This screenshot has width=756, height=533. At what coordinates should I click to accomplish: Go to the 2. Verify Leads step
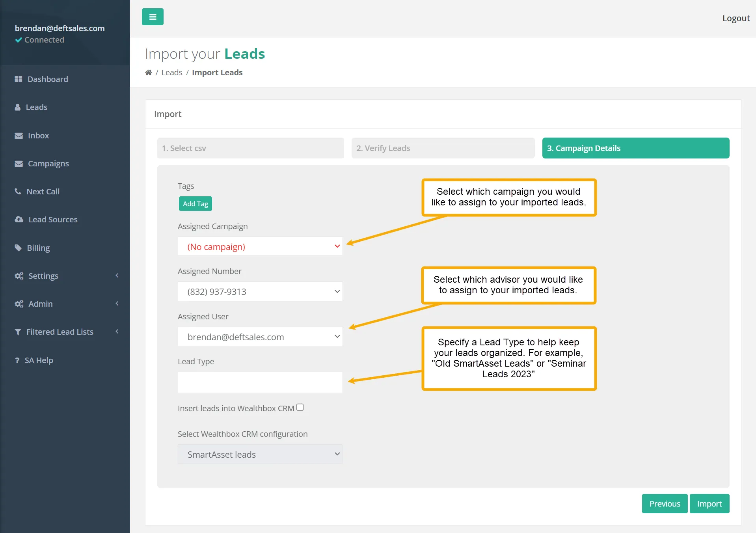[443, 148]
